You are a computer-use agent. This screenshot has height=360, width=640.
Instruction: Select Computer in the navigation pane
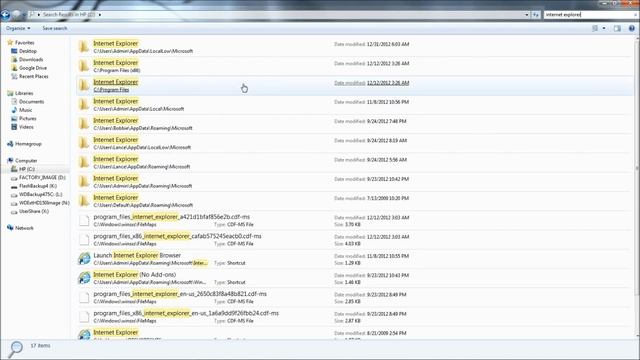(x=22, y=160)
